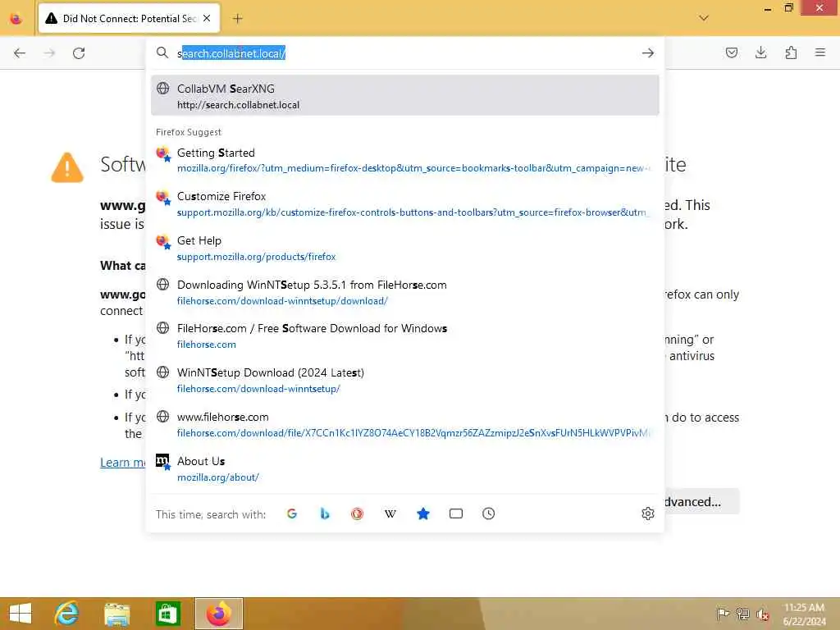Choose the About Us mozilla.org suggestion
Viewport: 840px width, 630px height.
coord(405,468)
